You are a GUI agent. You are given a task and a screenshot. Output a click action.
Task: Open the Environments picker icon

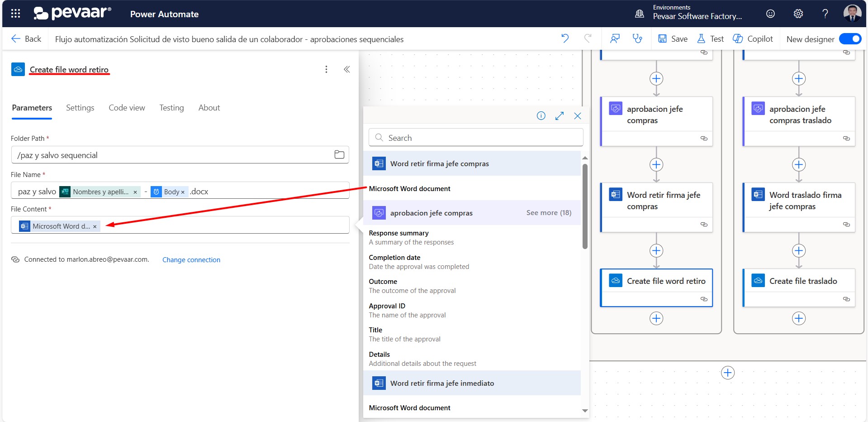(x=640, y=14)
